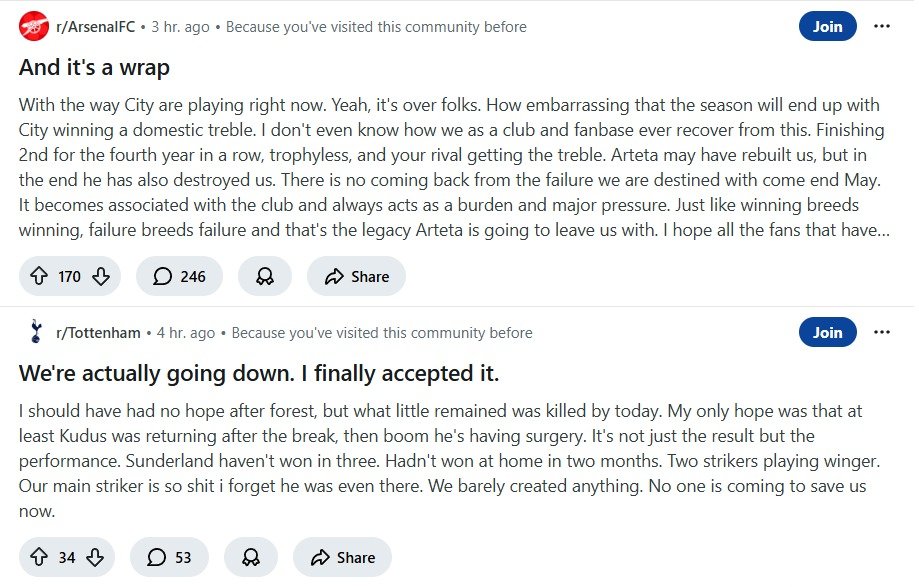Click the r/ArsenalFC community avatar
Viewport: 919px width, 587px height.
click(x=33, y=27)
